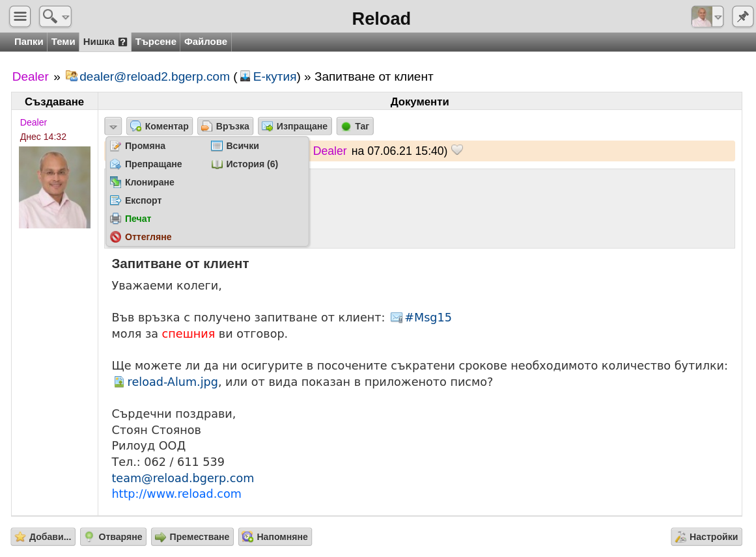Click the Коментар button
Screen dimensions: 756x557
(x=160, y=126)
